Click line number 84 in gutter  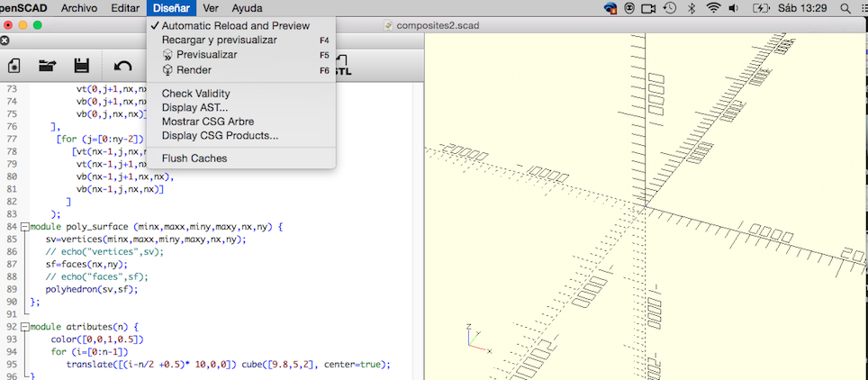[11, 227]
